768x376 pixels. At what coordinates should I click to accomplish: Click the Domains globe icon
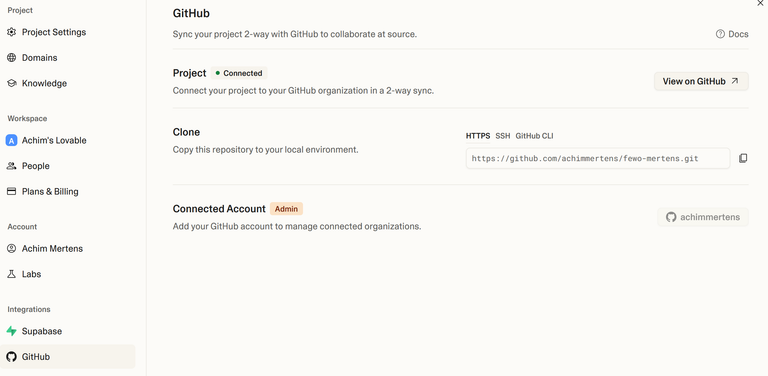11,58
